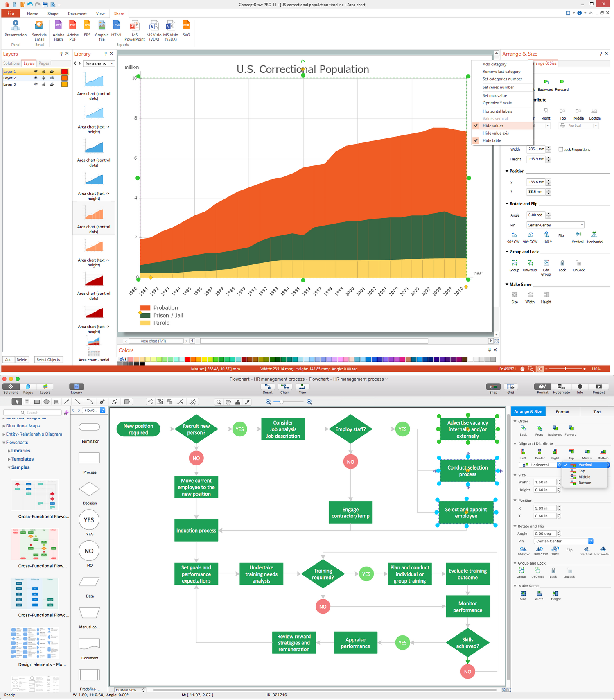614x700 pixels.
Task: Export as HTML icon
Action: coord(117,26)
